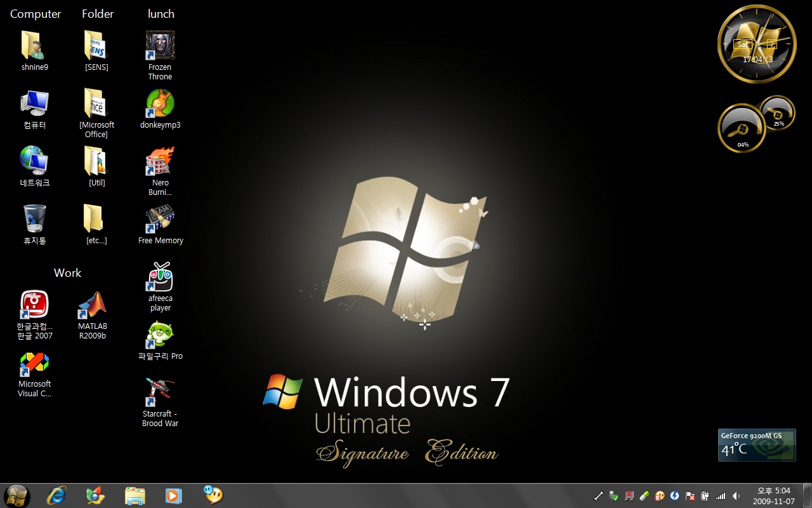Open the wireless signal bars icon

[x=721, y=495]
